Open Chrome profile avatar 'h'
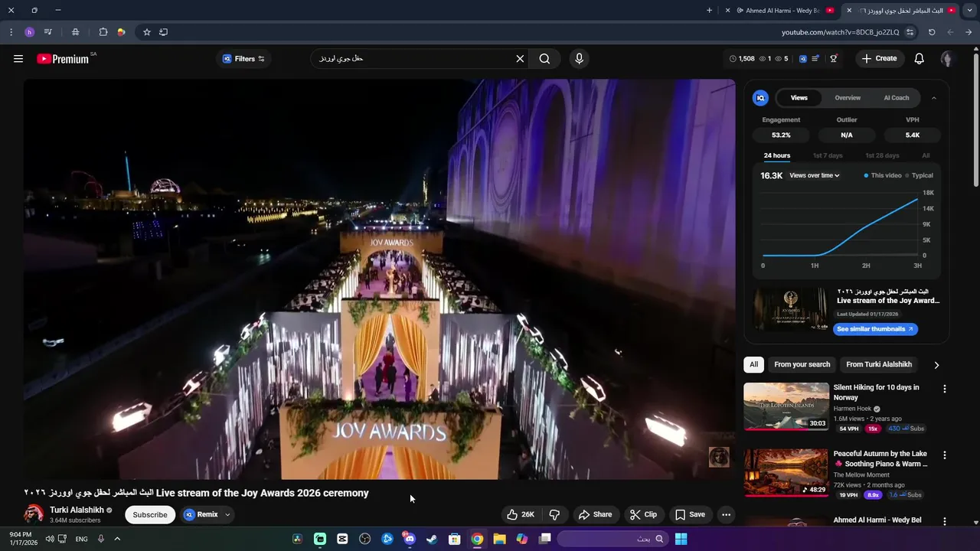The image size is (980, 551). pos(30,32)
